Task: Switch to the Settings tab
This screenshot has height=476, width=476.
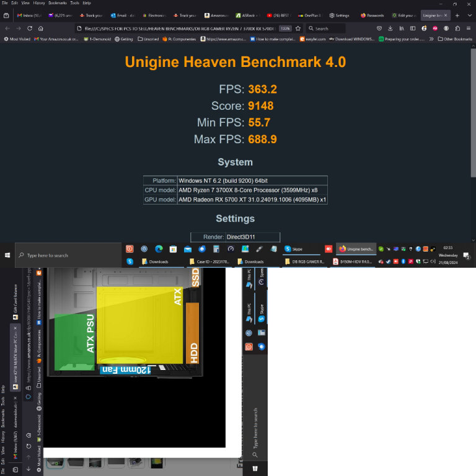Action: pyautogui.click(x=340, y=15)
